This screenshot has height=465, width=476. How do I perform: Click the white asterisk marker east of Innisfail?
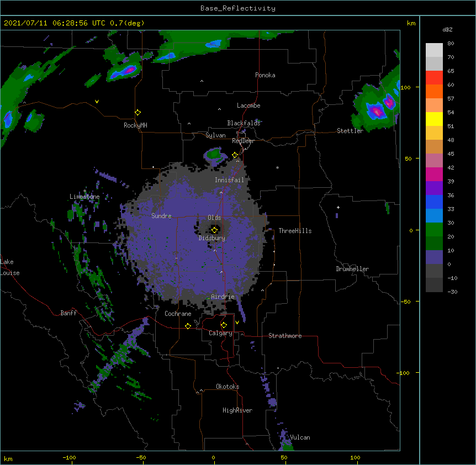pyautogui.click(x=277, y=167)
